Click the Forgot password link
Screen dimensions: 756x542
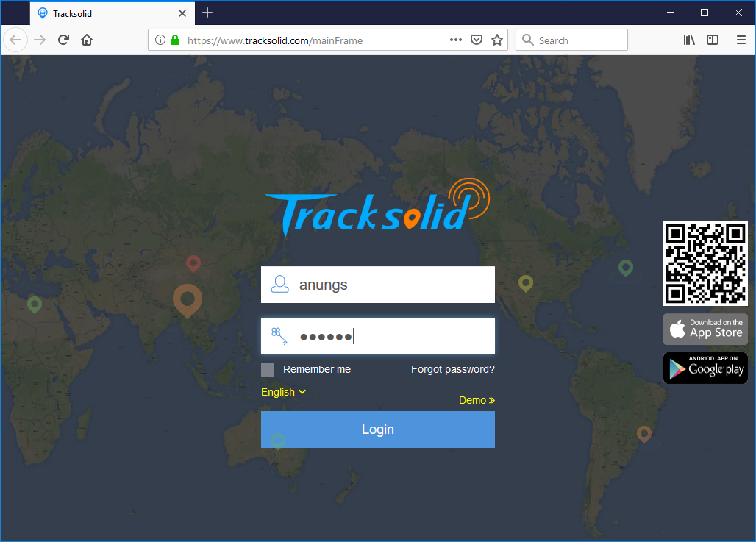tap(452, 369)
